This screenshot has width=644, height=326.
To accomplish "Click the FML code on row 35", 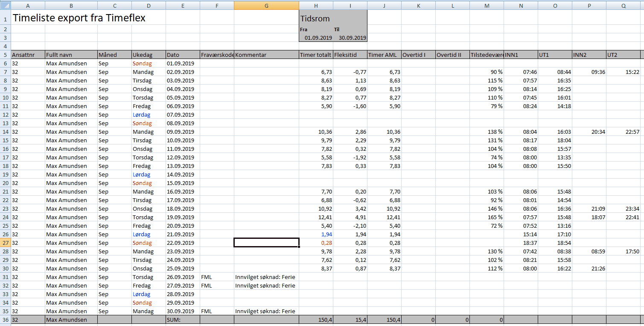I will (207, 311).
